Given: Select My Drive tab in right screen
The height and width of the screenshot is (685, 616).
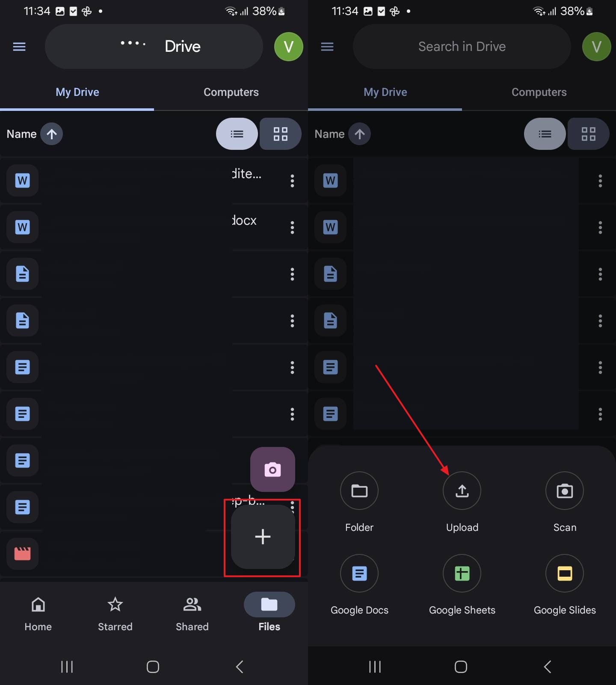Looking at the screenshot, I should tap(385, 92).
